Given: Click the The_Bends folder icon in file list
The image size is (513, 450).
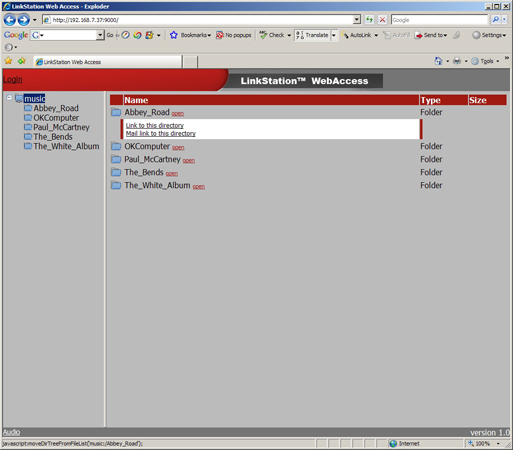Looking at the screenshot, I should pyautogui.click(x=116, y=172).
